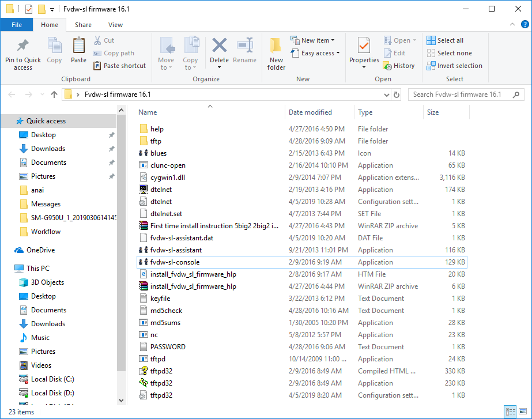The image size is (532, 419).
Task: Click the search magnifier icon
Action: [x=516, y=95]
